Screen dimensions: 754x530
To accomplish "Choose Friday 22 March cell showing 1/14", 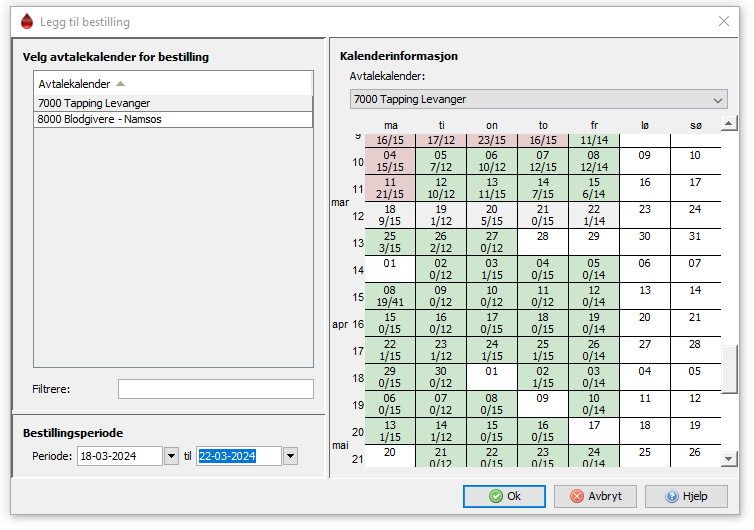I will 594,215.
